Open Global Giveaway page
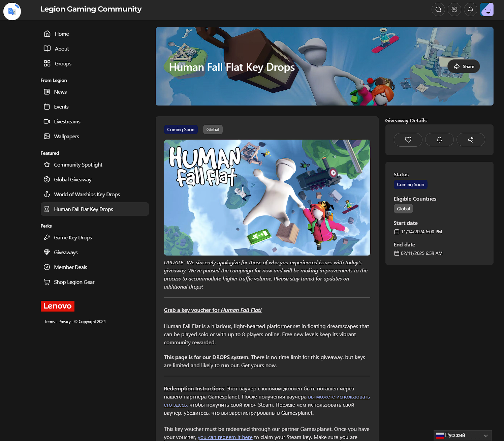Image resolution: width=504 pixels, height=441 pixels. coord(95,179)
